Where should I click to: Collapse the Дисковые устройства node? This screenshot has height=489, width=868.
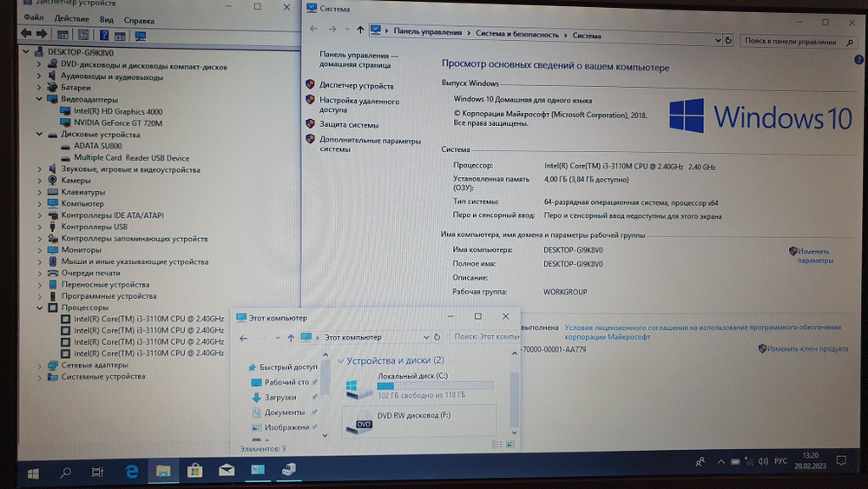point(39,134)
